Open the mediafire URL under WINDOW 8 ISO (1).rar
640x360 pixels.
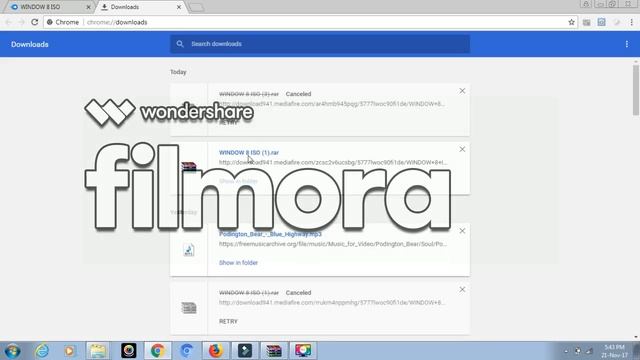tap(333, 162)
